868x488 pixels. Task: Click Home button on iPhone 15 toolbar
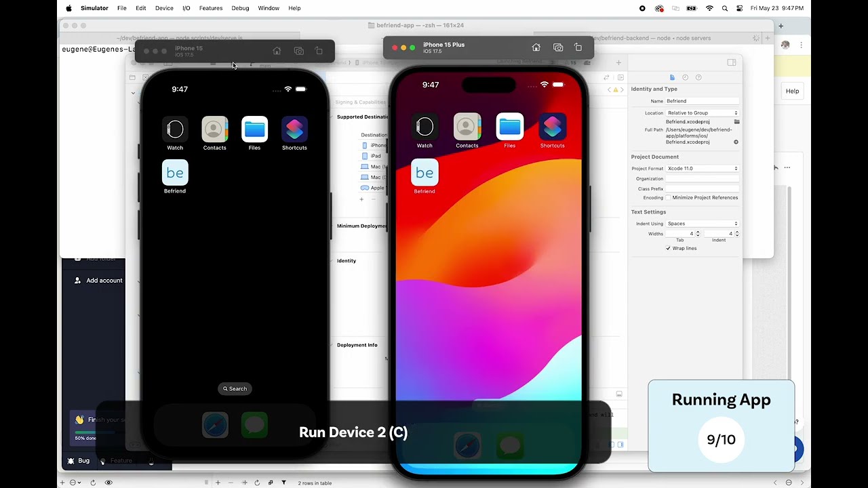click(x=277, y=51)
